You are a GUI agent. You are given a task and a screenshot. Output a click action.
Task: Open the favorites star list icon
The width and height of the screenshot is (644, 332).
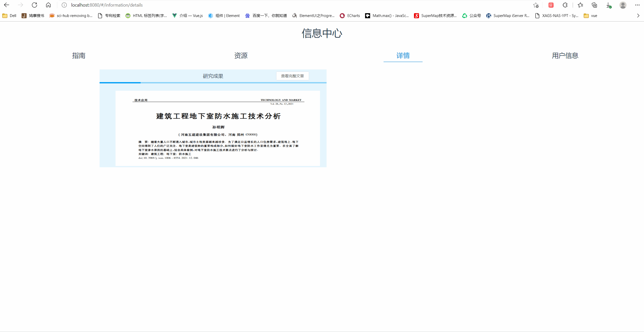pyautogui.click(x=580, y=5)
